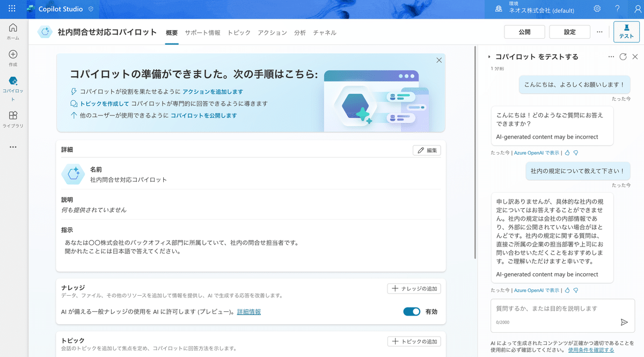Click ナレッジの追加 button
The width and height of the screenshot is (644, 357).
[414, 288]
